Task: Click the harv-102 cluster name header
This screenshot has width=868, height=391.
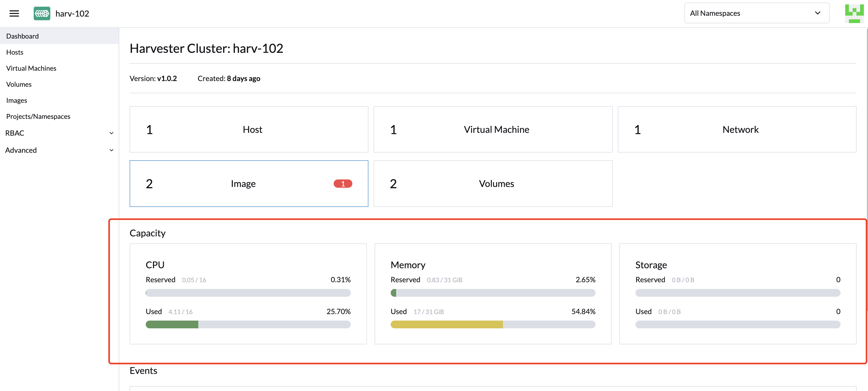Action: pos(72,13)
